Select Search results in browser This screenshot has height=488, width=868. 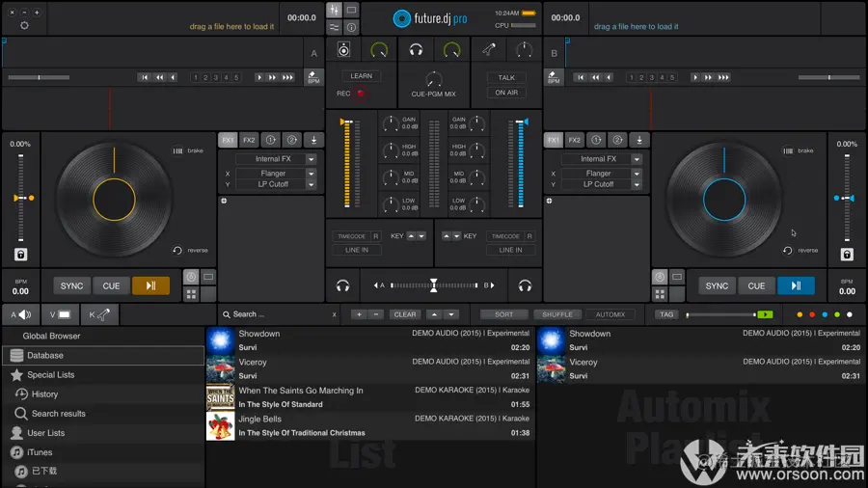(x=58, y=414)
